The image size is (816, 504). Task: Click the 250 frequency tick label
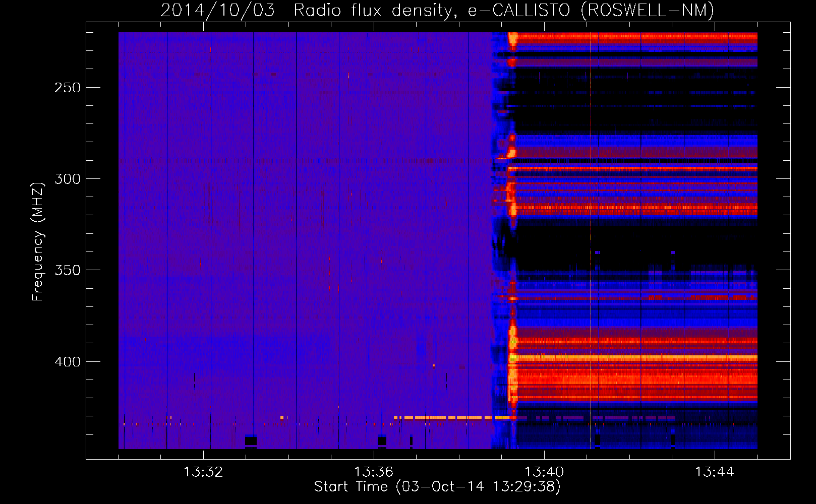(x=68, y=88)
